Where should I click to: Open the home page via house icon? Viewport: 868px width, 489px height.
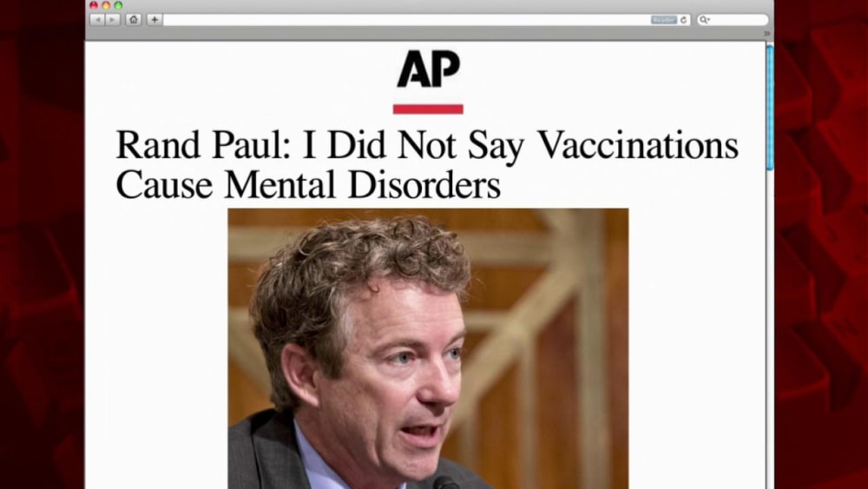[x=134, y=20]
